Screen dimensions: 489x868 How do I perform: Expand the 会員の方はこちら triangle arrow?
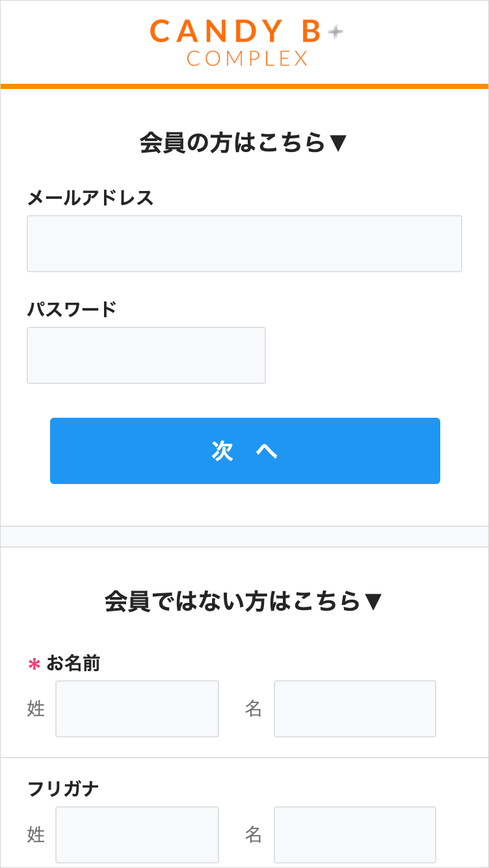[x=337, y=142]
